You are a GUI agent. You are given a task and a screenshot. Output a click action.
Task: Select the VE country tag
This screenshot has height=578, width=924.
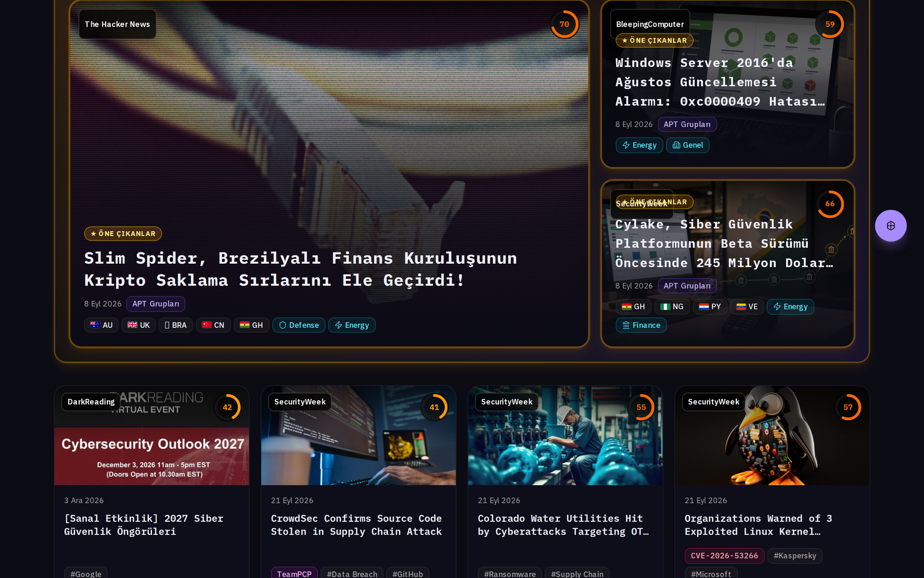[747, 307]
